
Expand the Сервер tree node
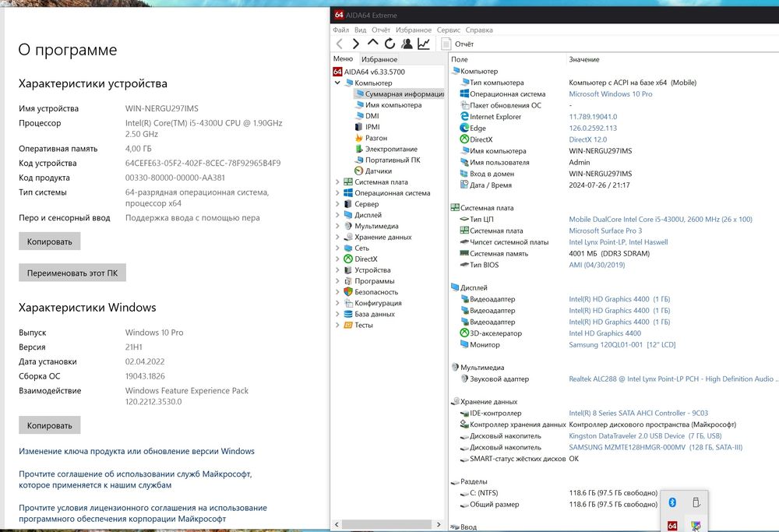338,203
